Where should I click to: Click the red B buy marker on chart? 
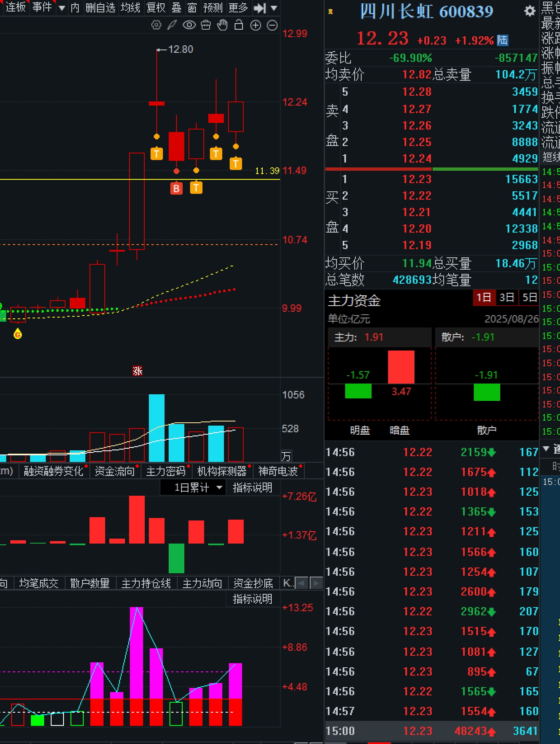(x=176, y=188)
